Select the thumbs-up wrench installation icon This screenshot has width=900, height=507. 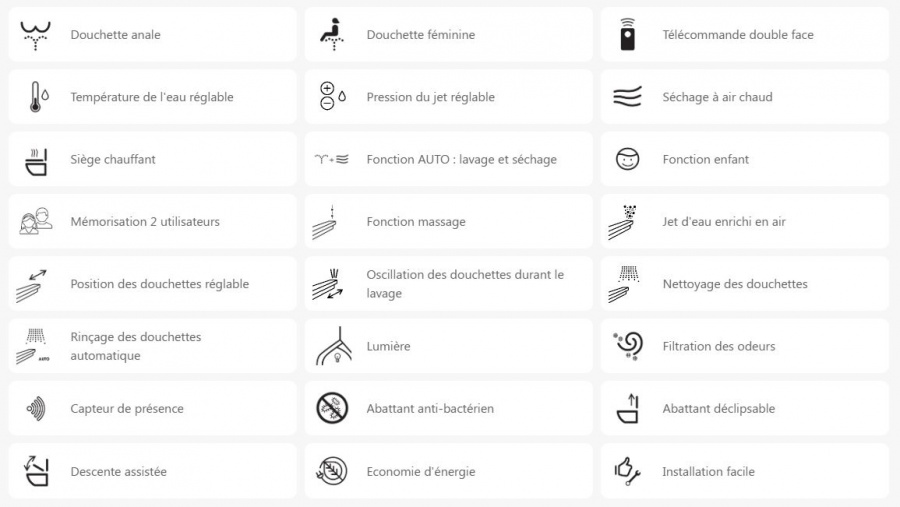[627, 471]
